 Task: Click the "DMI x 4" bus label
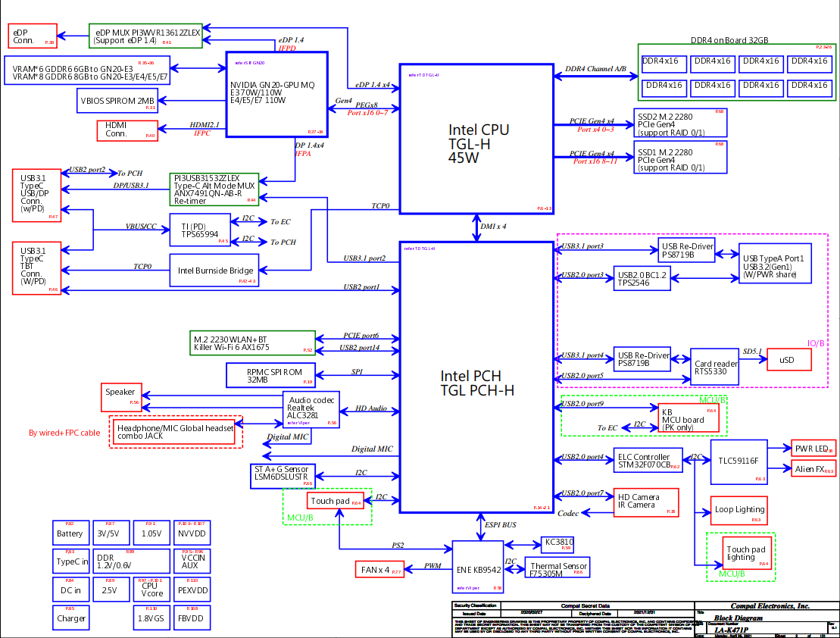click(x=493, y=227)
